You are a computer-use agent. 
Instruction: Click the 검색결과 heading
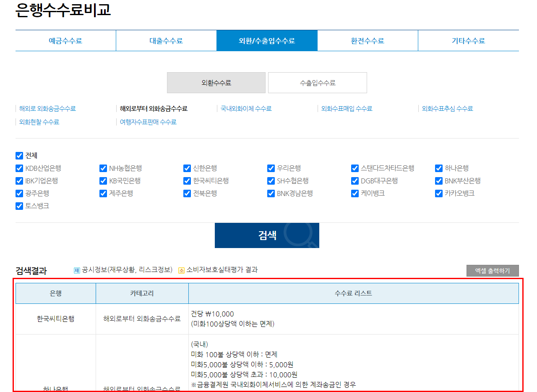31,271
